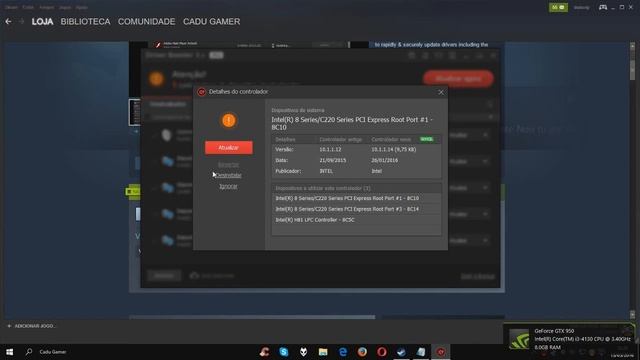
Task: Go back with Steam's left arrow
Action: [9, 21]
